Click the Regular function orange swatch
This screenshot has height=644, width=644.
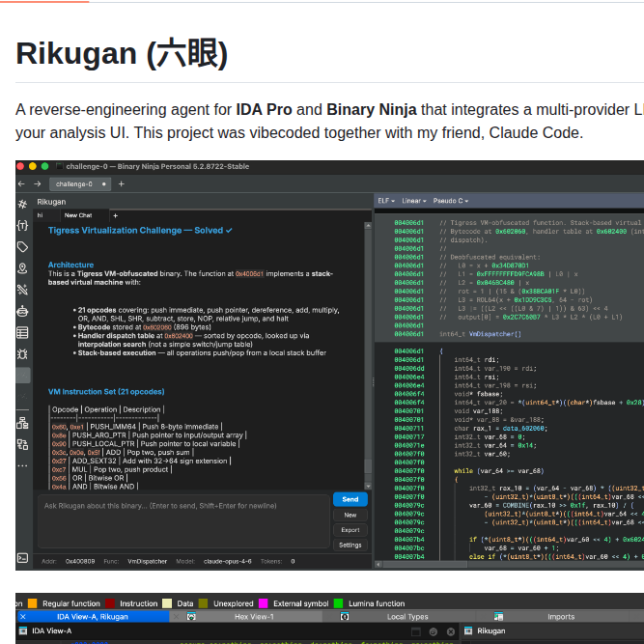33,603
